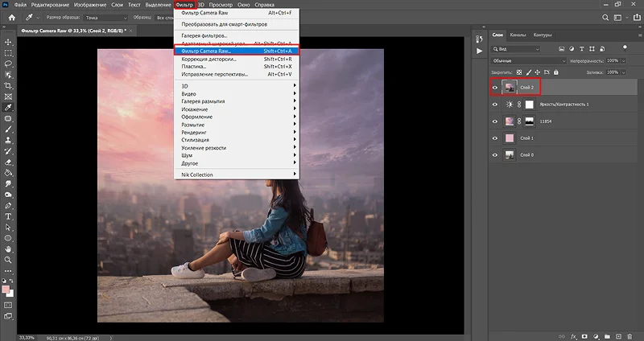Delete the selected layer

pos(630,336)
